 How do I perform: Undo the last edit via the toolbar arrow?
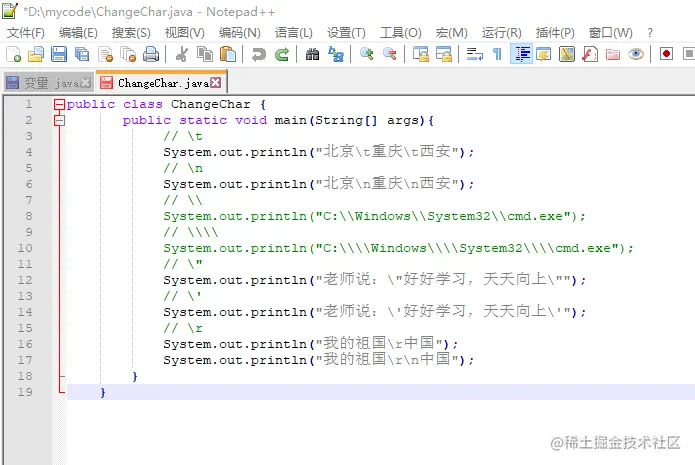click(x=258, y=54)
